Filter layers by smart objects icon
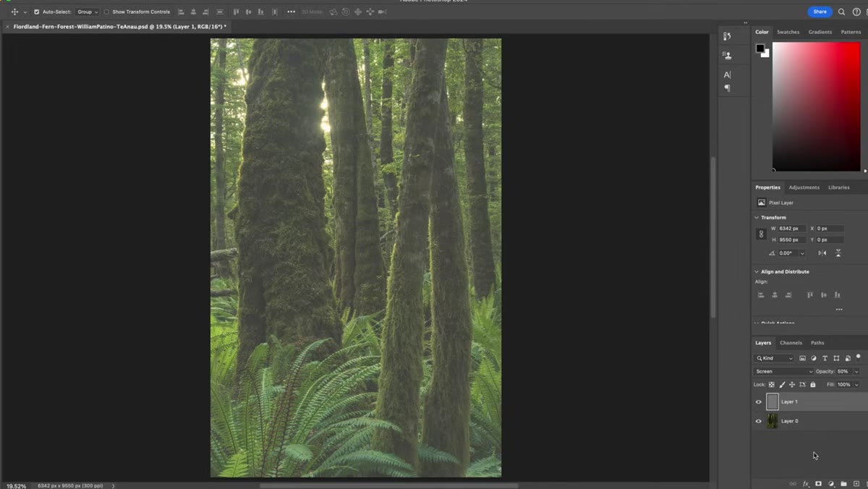Viewport: 868px width, 489px height. [x=848, y=358]
